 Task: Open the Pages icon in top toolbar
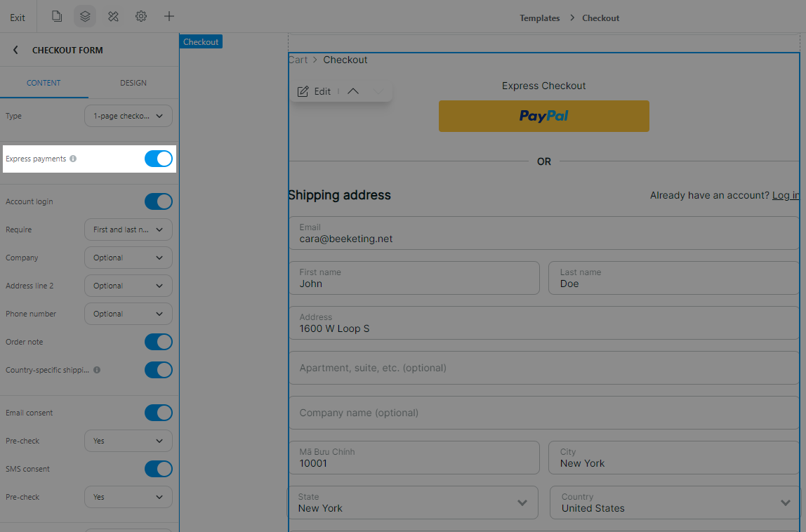[x=57, y=16]
